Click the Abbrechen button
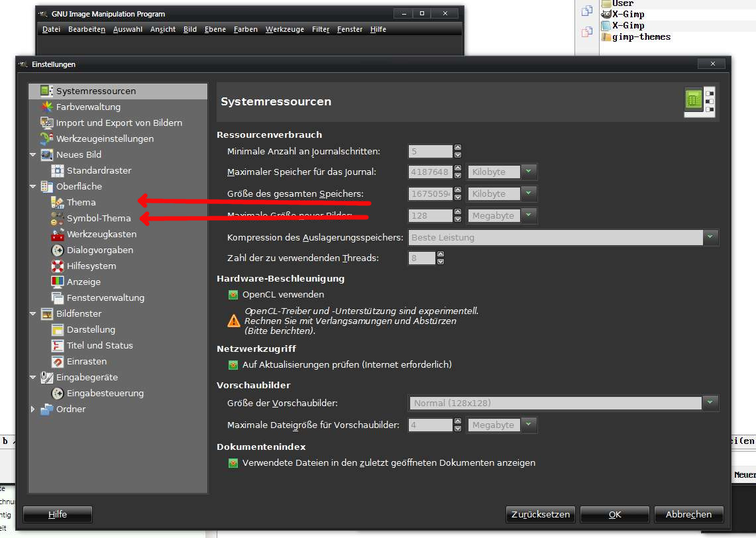The width and height of the screenshot is (756, 538). pos(689,514)
